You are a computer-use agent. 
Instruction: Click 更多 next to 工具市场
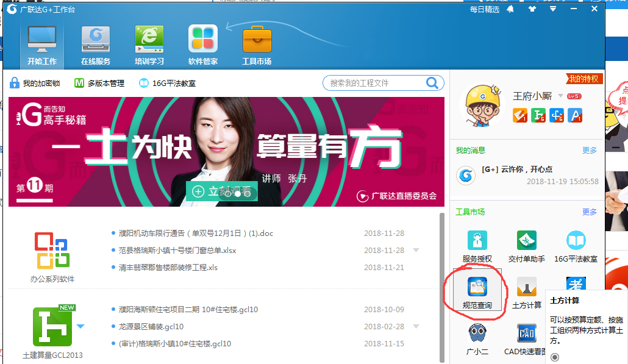click(590, 212)
